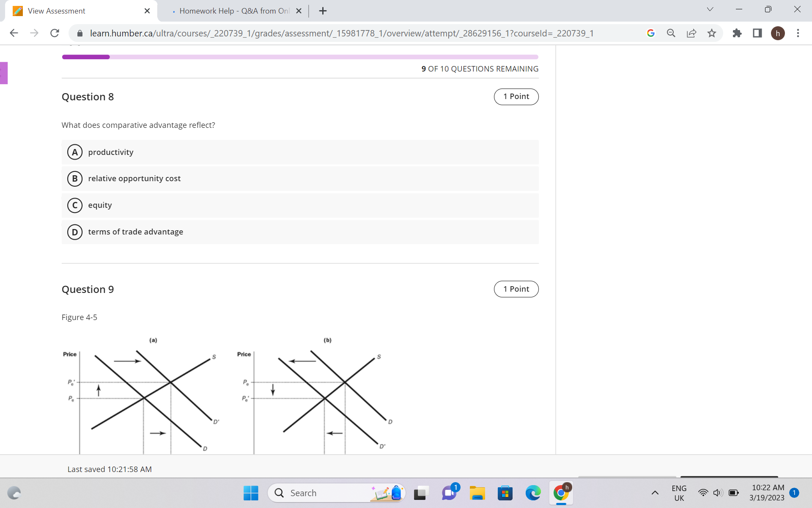Open the tab list dropdown arrow

click(x=709, y=9)
